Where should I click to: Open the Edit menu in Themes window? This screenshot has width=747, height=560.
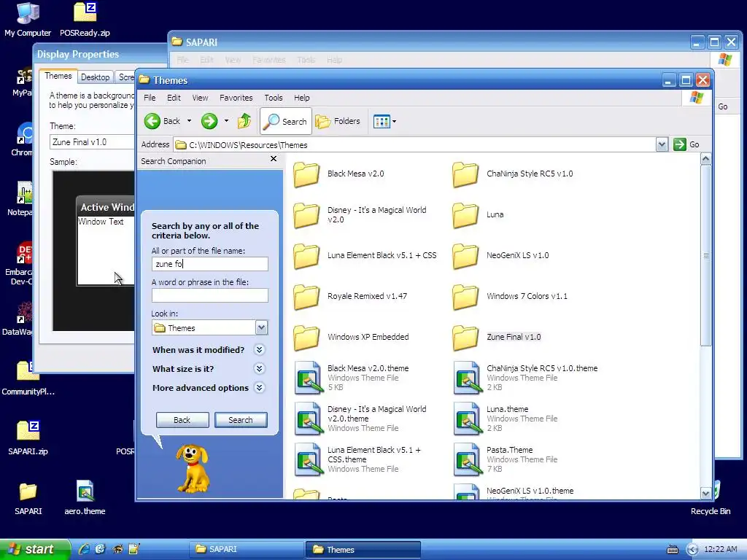pyautogui.click(x=174, y=98)
